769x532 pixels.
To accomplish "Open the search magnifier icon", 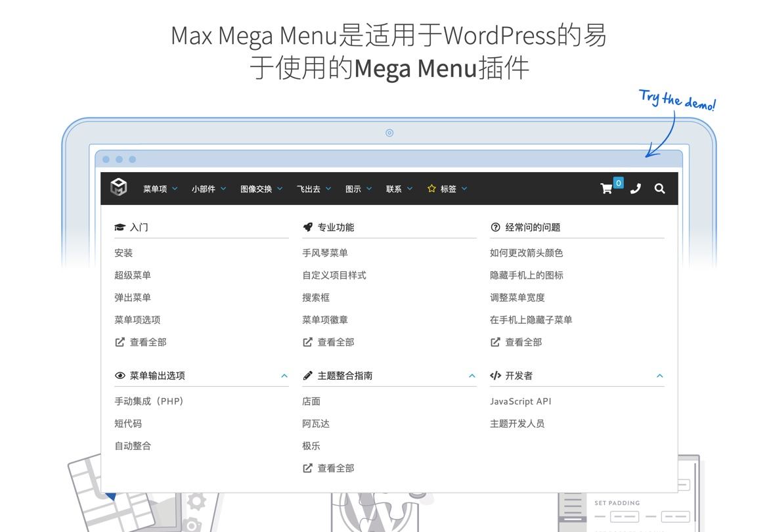I will click(x=659, y=188).
